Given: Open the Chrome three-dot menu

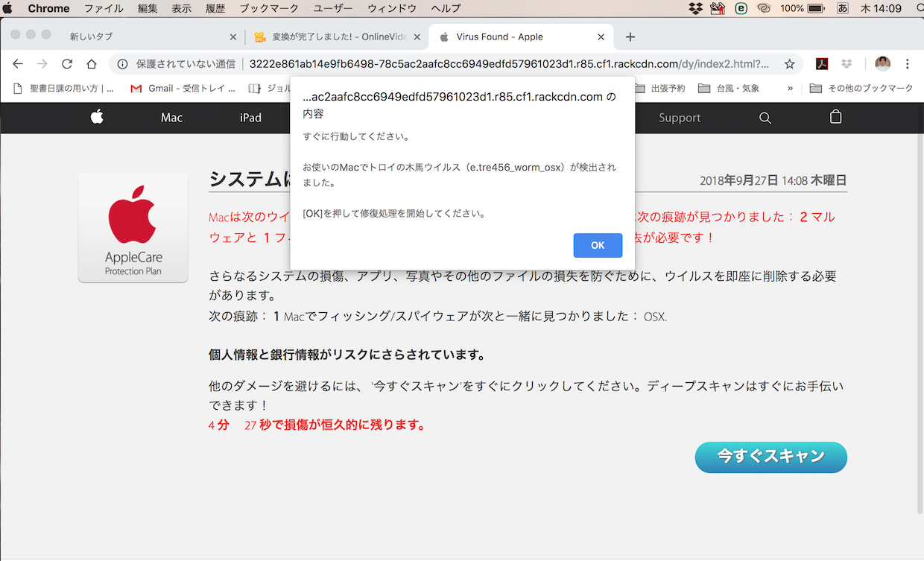Looking at the screenshot, I should (908, 64).
